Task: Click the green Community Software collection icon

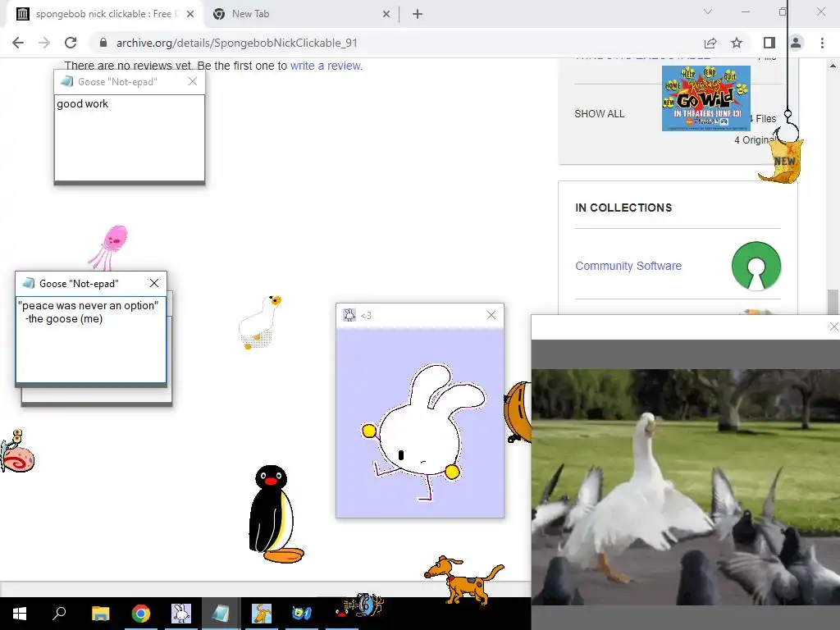Action: [756, 266]
